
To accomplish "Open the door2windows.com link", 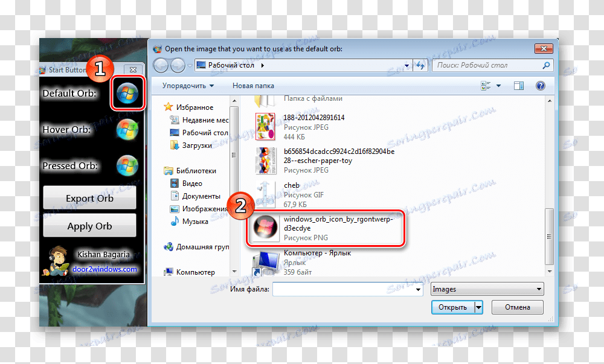I will click(x=104, y=269).
